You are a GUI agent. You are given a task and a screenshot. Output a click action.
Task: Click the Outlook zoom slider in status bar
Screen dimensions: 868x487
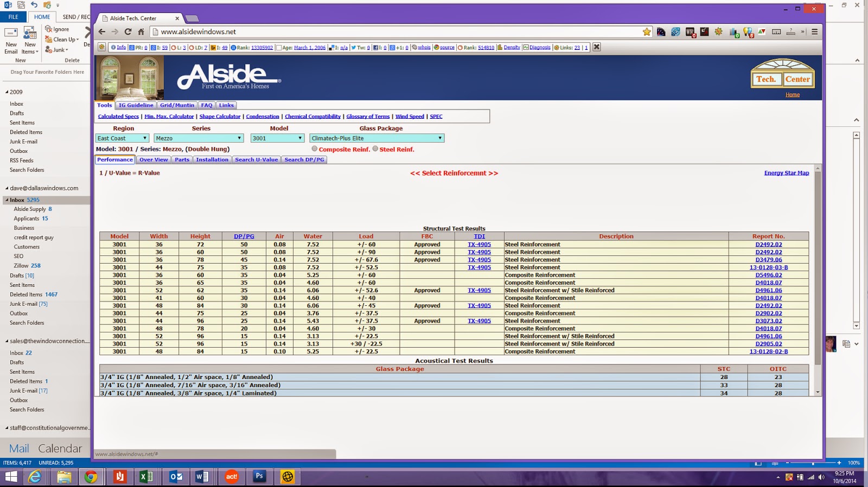pos(812,463)
